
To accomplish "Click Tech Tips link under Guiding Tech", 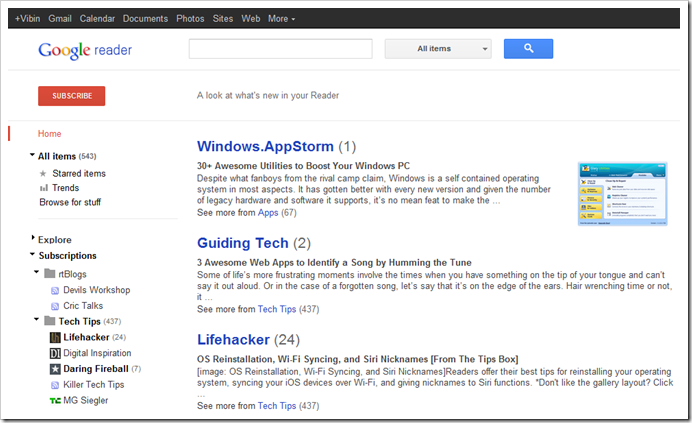I will click(277, 309).
